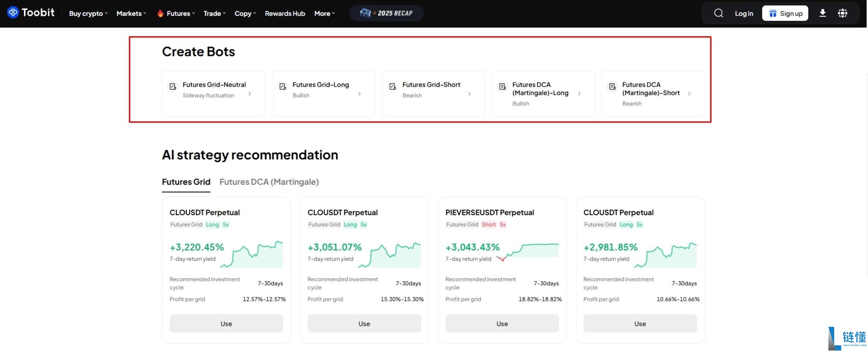Click the fire icon beside Futures
868x351 pixels.
(x=160, y=13)
